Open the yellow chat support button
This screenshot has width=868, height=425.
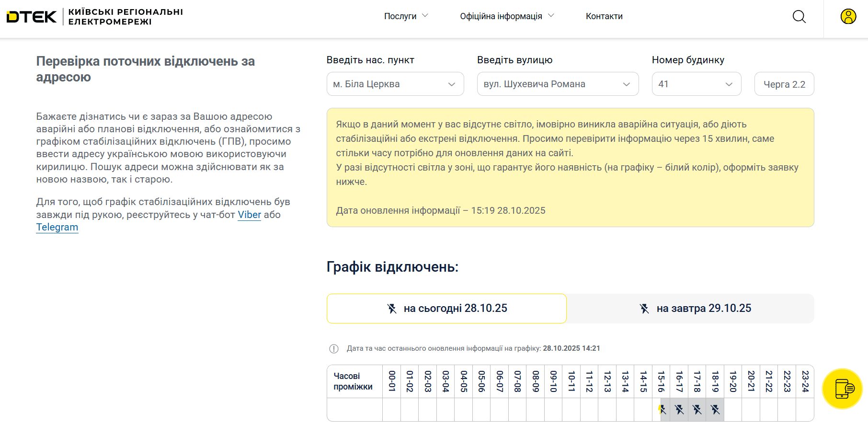(x=842, y=389)
